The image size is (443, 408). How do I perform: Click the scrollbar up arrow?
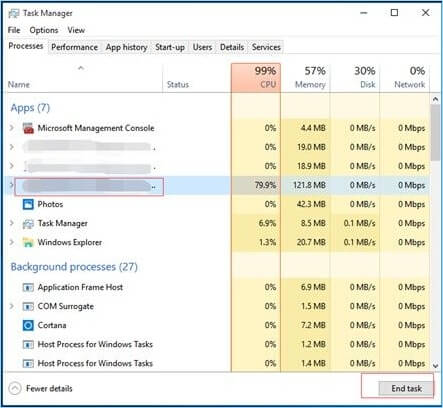[435, 99]
